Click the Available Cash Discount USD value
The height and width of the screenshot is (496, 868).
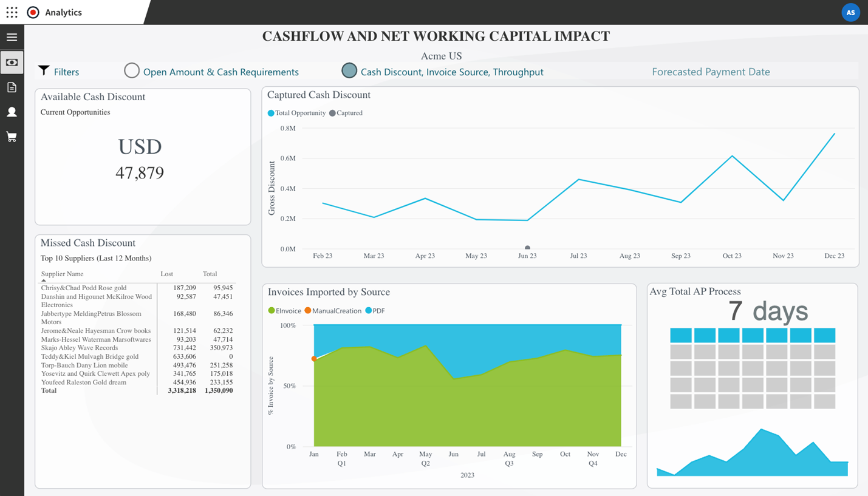coord(140,159)
